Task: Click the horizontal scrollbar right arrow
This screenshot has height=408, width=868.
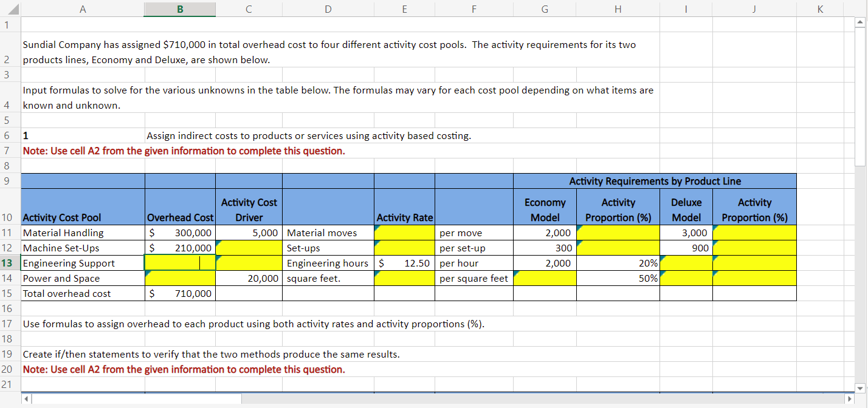Action: pyautogui.click(x=851, y=399)
